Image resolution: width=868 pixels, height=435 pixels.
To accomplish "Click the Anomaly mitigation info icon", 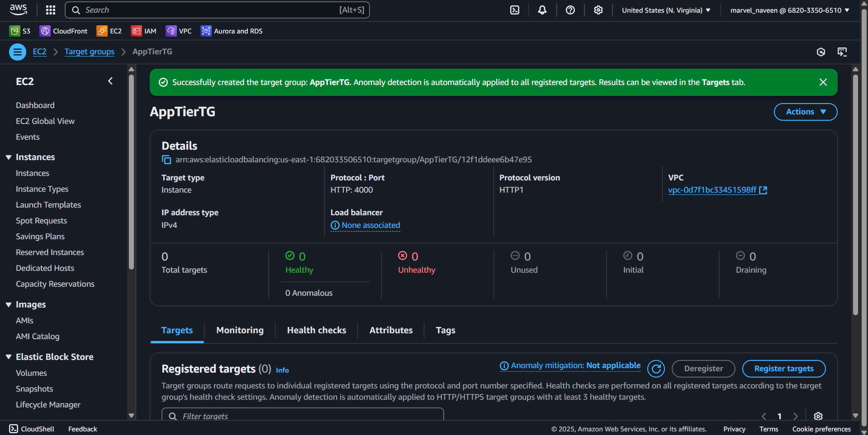I will (x=504, y=365).
